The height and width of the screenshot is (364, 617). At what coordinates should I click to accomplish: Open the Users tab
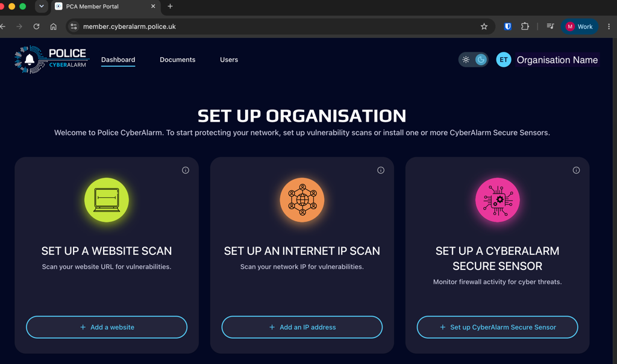coord(229,60)
